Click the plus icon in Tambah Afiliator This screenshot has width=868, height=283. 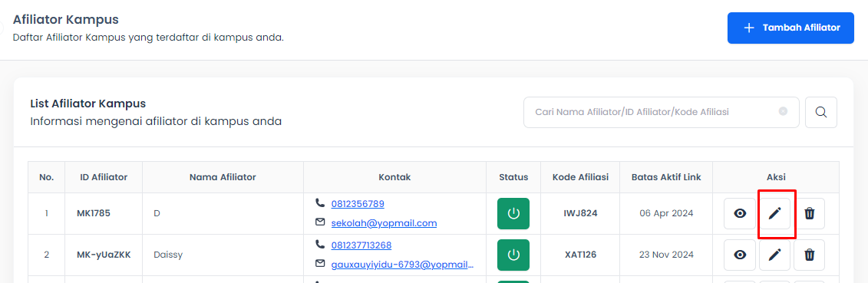[749, 28]
